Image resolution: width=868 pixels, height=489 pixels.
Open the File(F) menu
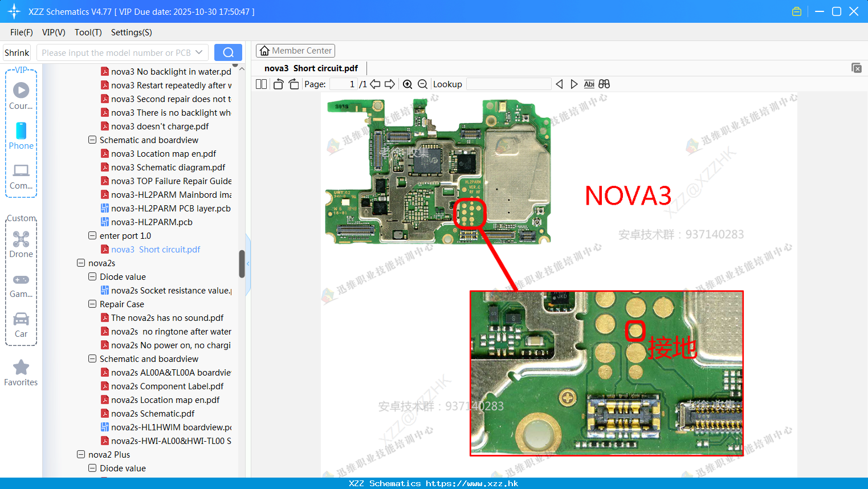click(22, 32)
